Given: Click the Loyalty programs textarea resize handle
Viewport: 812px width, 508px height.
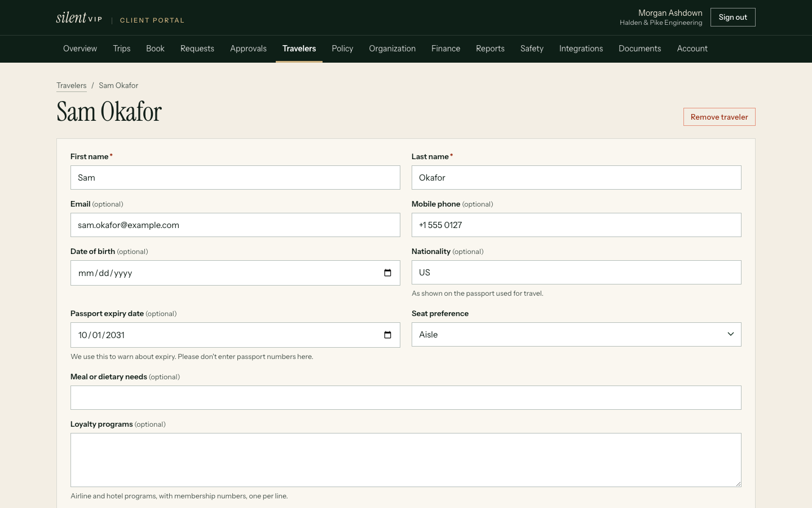Looking at the screenshot, I should pos(738,483).
